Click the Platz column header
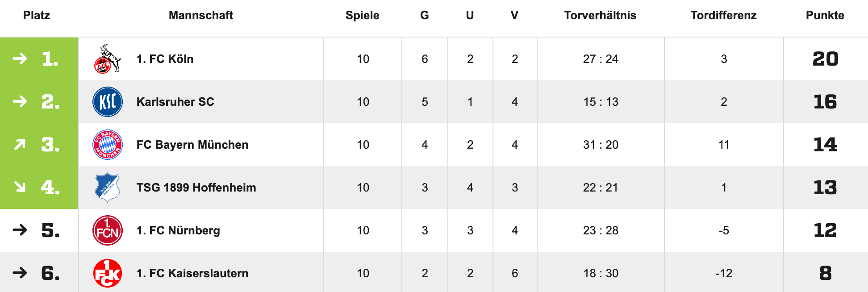This screenshot has height=292, width=868. 37,15
